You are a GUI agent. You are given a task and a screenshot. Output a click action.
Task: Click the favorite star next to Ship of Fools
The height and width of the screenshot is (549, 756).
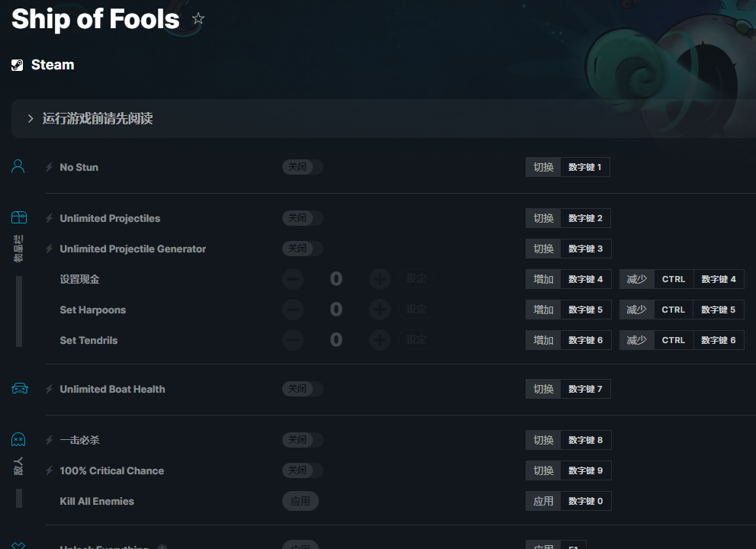click(x=198, y=18)
